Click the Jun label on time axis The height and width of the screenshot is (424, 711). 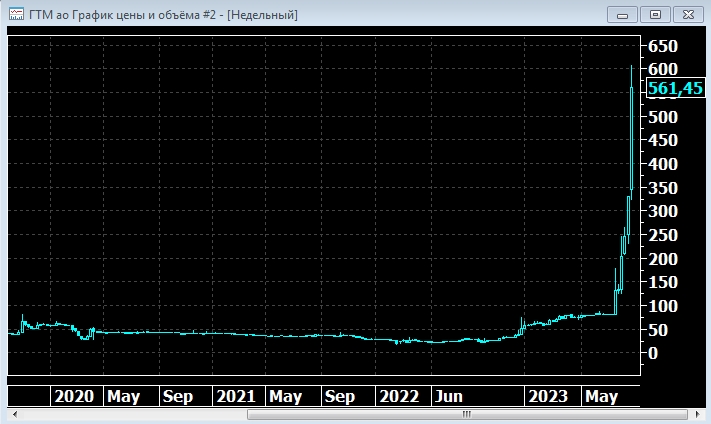447,396
